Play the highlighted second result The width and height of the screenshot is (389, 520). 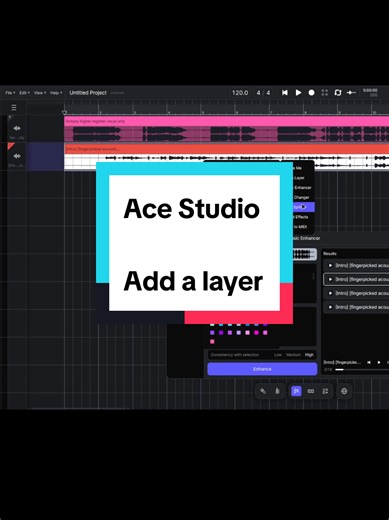click(330, 279)
